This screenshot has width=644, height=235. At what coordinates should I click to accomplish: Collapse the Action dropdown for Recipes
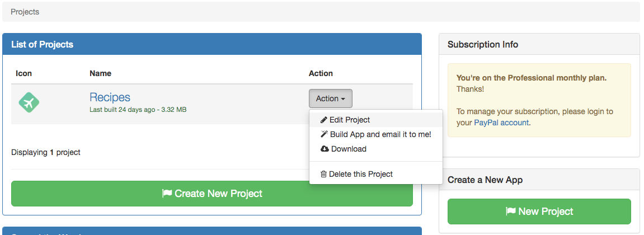click(330, 98)
